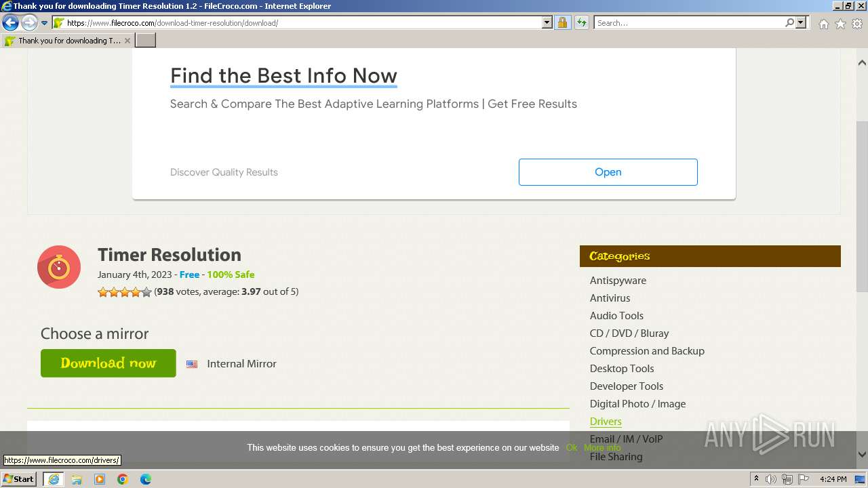The width and height of the screenshot is (868, 488).
Task: Click the Timer Resolution title heading
Action: (x=170, y=255)
